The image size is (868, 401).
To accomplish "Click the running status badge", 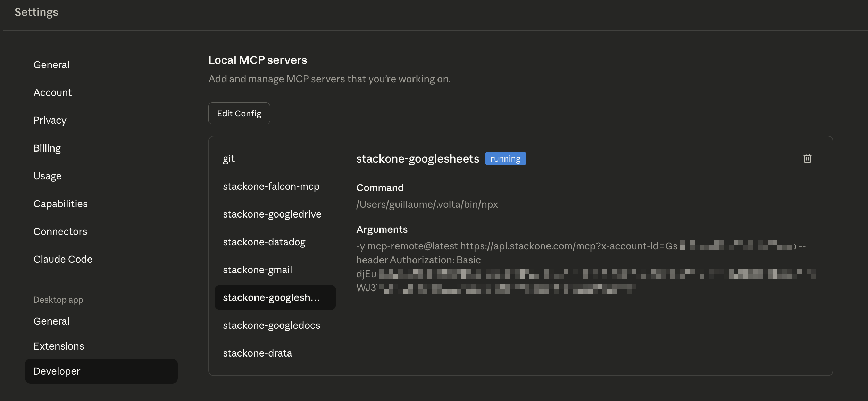I will click(x=505, y=158).
